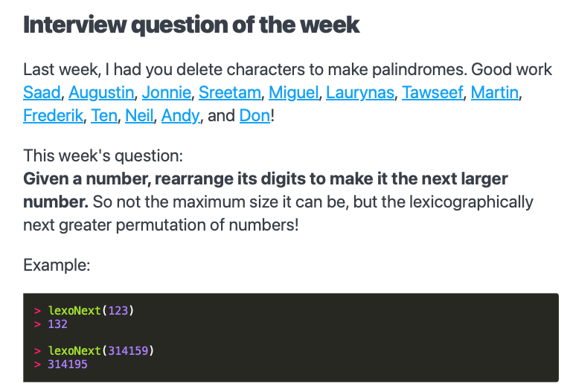This screenshot has height=392, width=570.
Task: Open Saad's solution link
Action: tap(42, 93)
